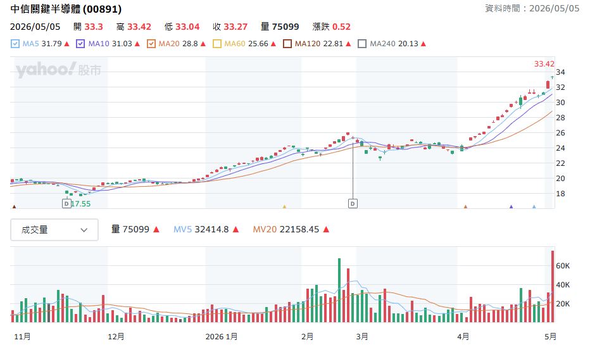This screenshot has width=590, height=364.
Task: Enable the MA120 moving average checkbox
Action: coord(287,44)
